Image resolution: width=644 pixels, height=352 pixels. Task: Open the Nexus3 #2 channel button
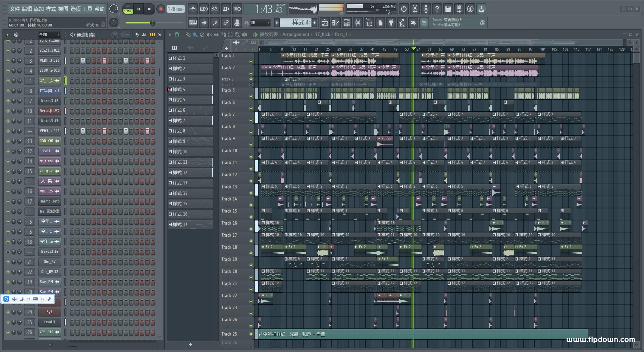(x=49, y=101)
